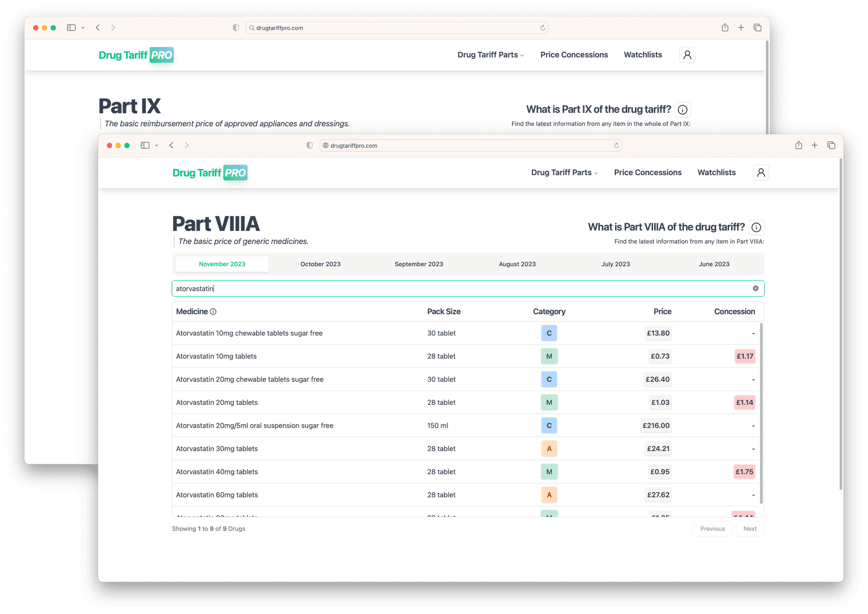Click share icon in front browser toolbar
The height and width of the screenshot is (614, 868).
[x=799, y=145]
